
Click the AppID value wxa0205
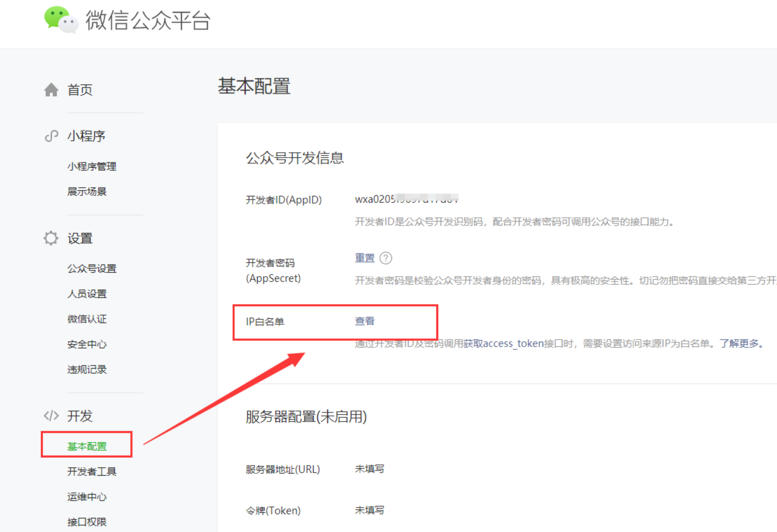[x=406, y=199]
